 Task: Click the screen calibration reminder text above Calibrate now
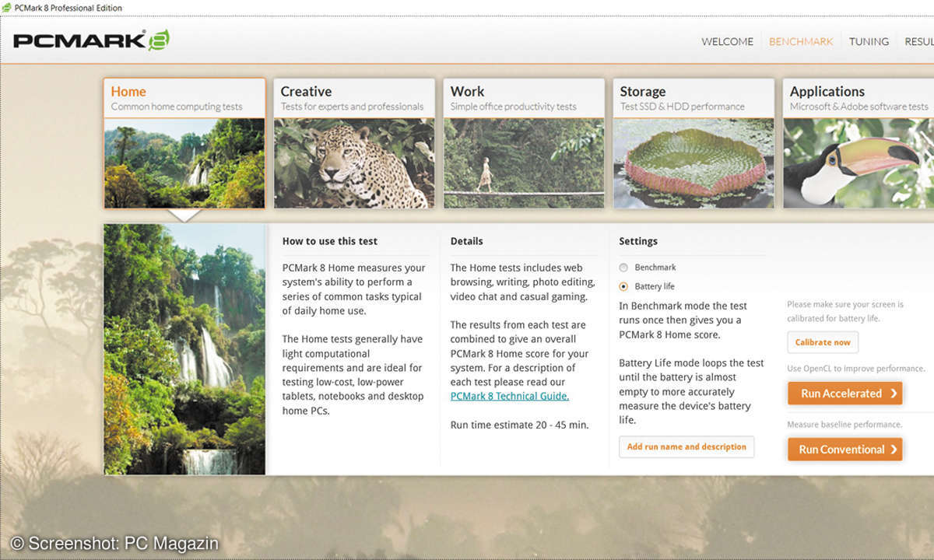pyautogui.click(x=845, y=311)
